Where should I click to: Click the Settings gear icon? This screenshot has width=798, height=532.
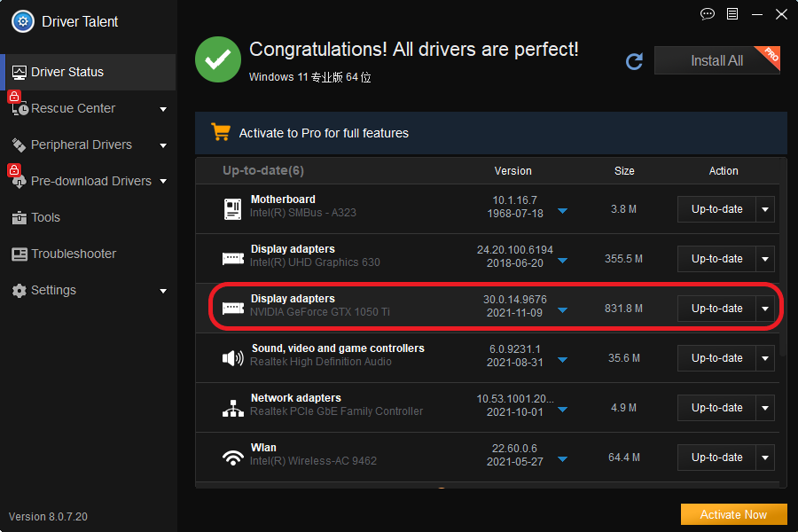point(19,291)
